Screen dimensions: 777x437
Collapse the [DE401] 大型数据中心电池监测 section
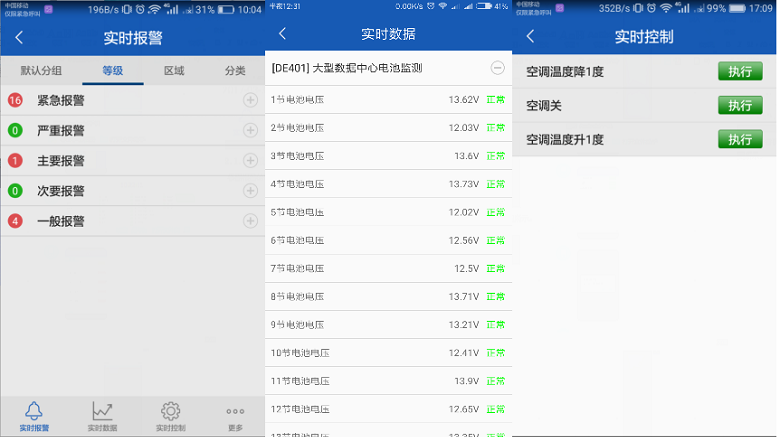497,68
